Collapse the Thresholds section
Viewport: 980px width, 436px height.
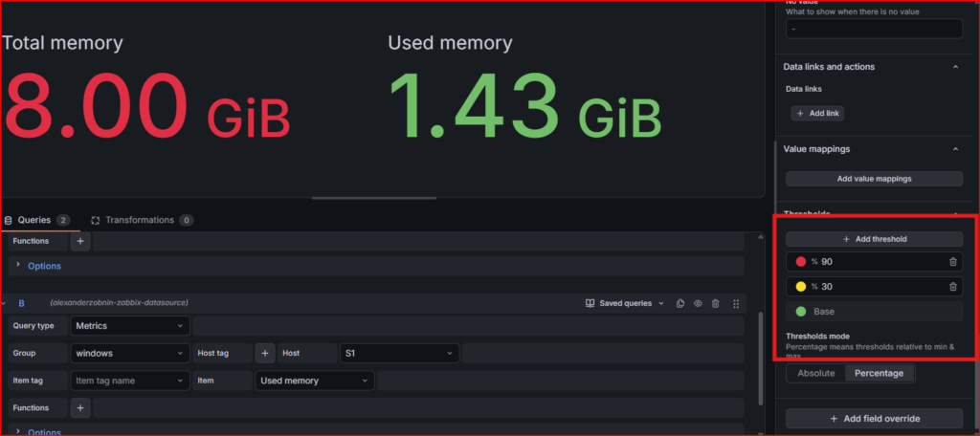(955, 213)
